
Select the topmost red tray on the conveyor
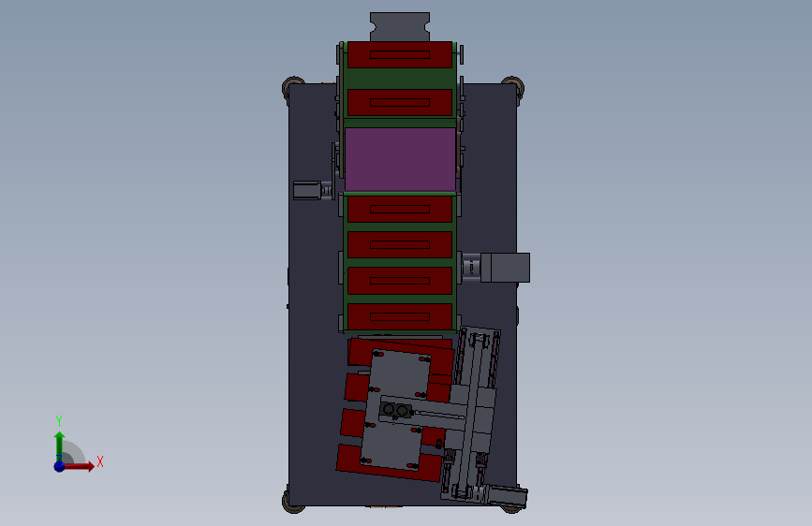400,55
